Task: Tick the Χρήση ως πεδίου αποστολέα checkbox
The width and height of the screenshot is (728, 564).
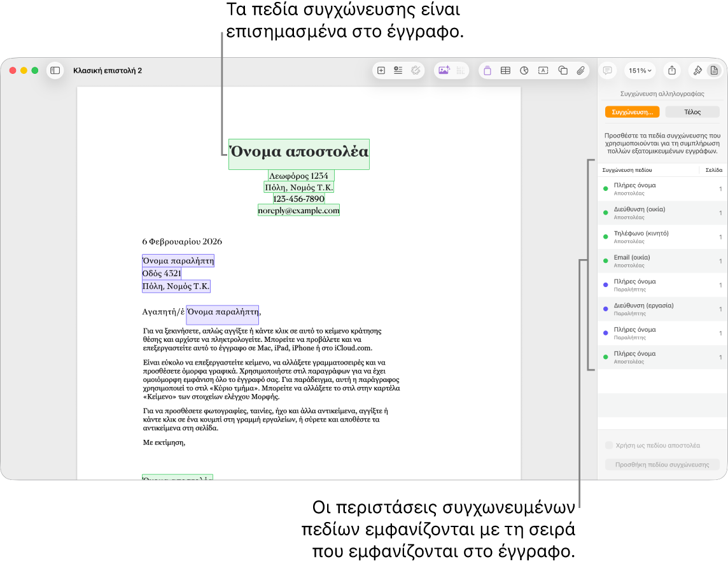Action: [x=609, y=446]
